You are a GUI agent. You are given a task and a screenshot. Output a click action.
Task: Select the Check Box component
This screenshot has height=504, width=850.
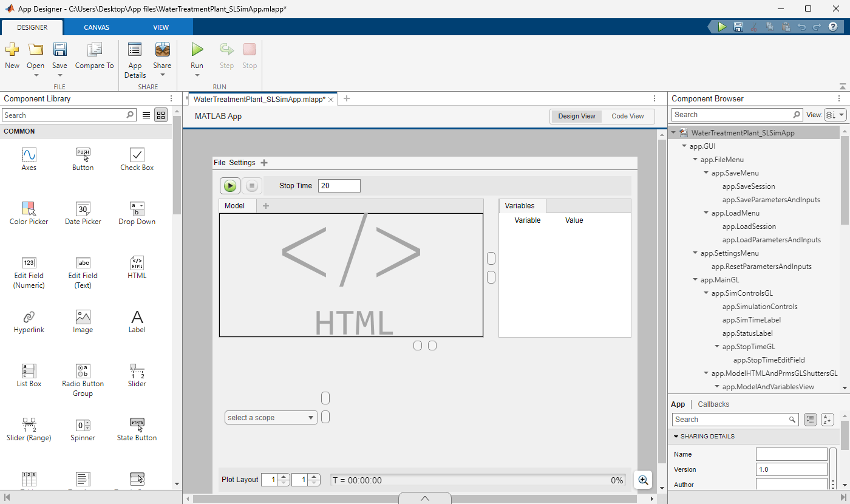point(137,155)
